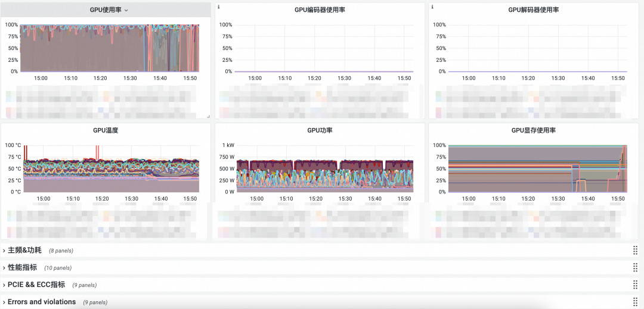The height and width of the screenshot is (309, 644).
Task: Click inside the GPU温度 graph area
Action: click(x=110, y=170)
